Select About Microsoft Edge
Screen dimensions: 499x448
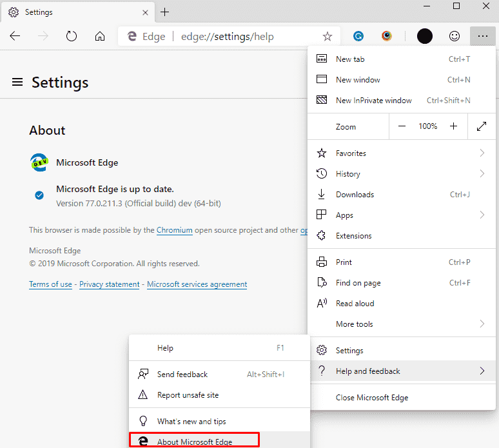[220, 441]
